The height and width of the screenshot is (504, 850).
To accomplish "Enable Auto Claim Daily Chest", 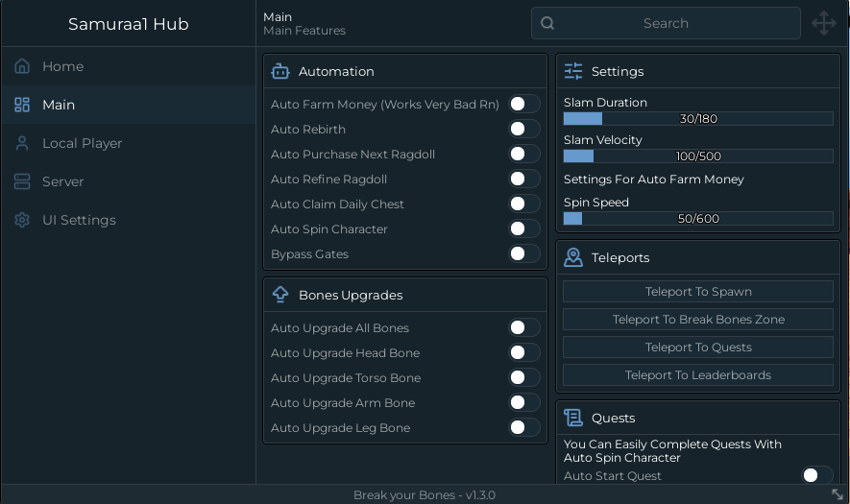I will (524, 204).
